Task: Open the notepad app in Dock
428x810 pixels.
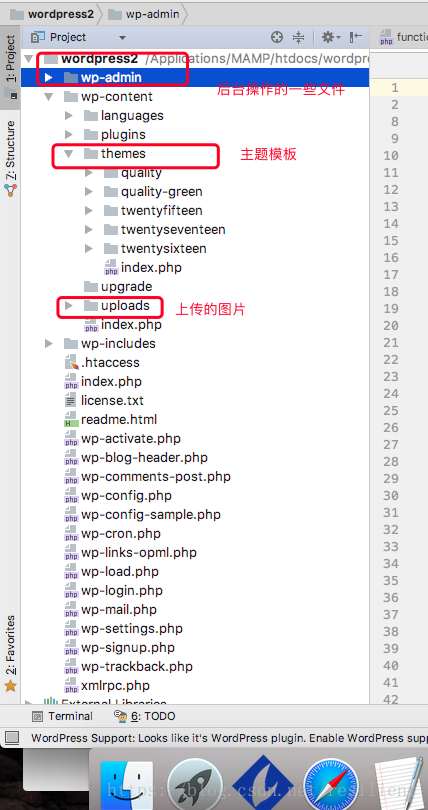Action: point(399,785)
